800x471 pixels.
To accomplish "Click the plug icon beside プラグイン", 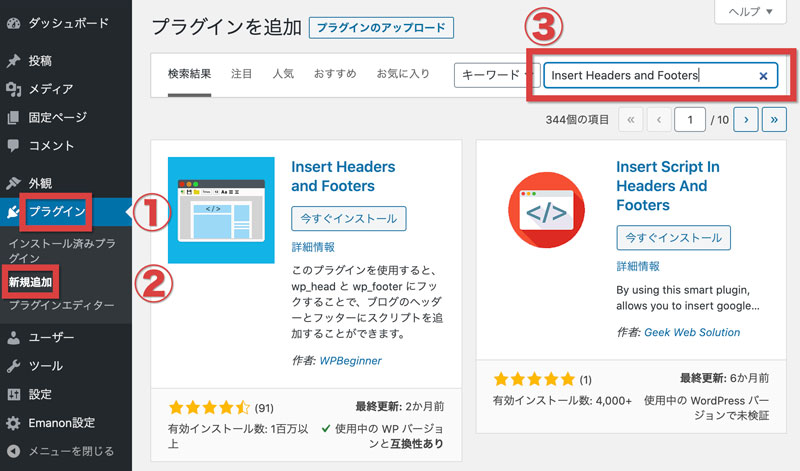I will tap(14, 211).
